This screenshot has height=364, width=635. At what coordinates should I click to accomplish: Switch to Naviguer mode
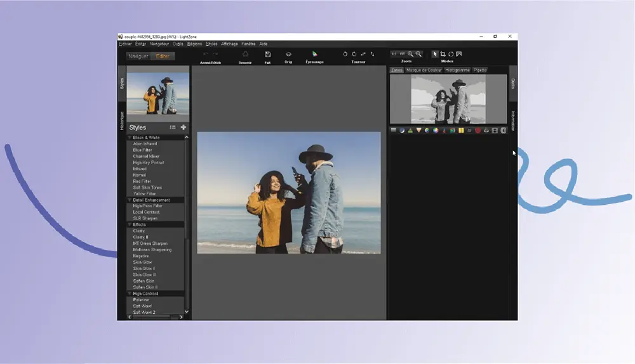(x=138, y=56)
